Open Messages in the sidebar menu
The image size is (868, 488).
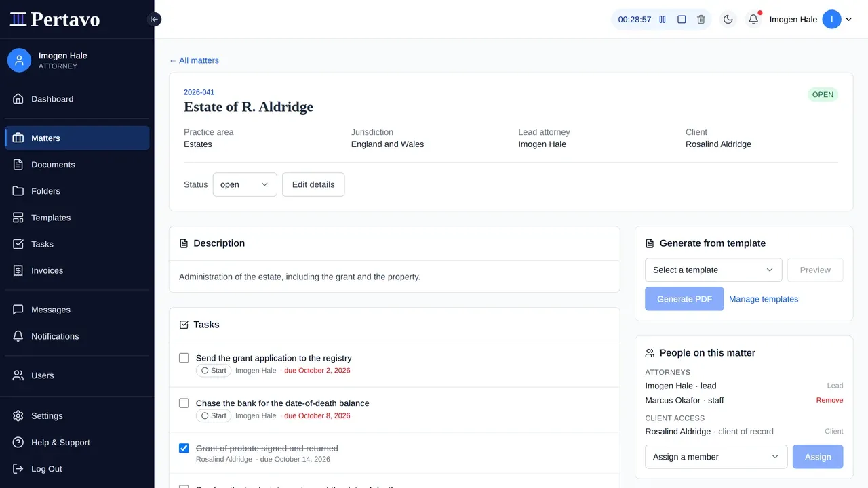click(x=77, y=310)
